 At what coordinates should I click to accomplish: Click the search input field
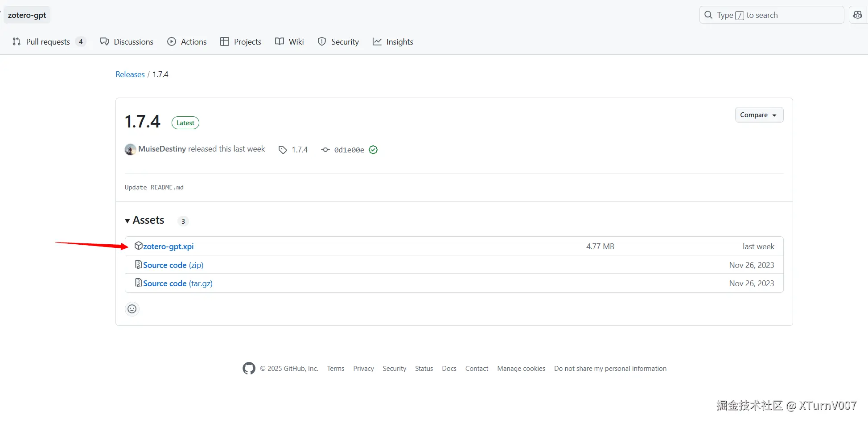(772, 15)
